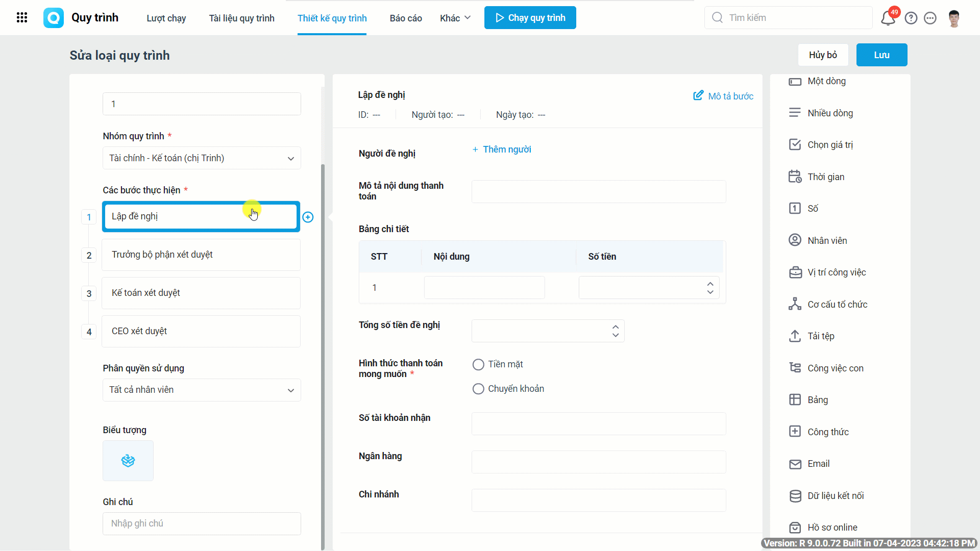The height and width of the screenshot is (551, 980).
Task: Select the Dữ liệu kết nối database icon
Action: coord(795,496)
